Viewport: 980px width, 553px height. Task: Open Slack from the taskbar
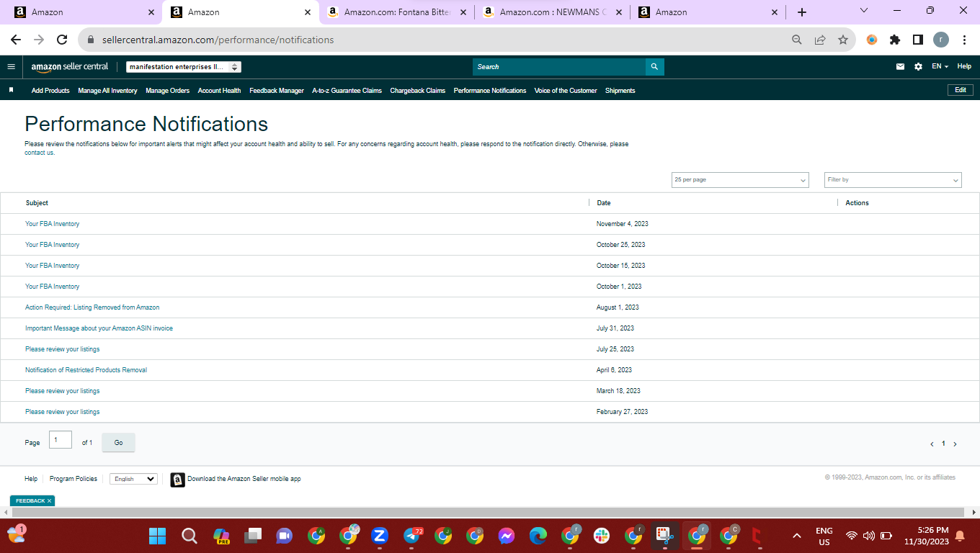coord(602,536)
